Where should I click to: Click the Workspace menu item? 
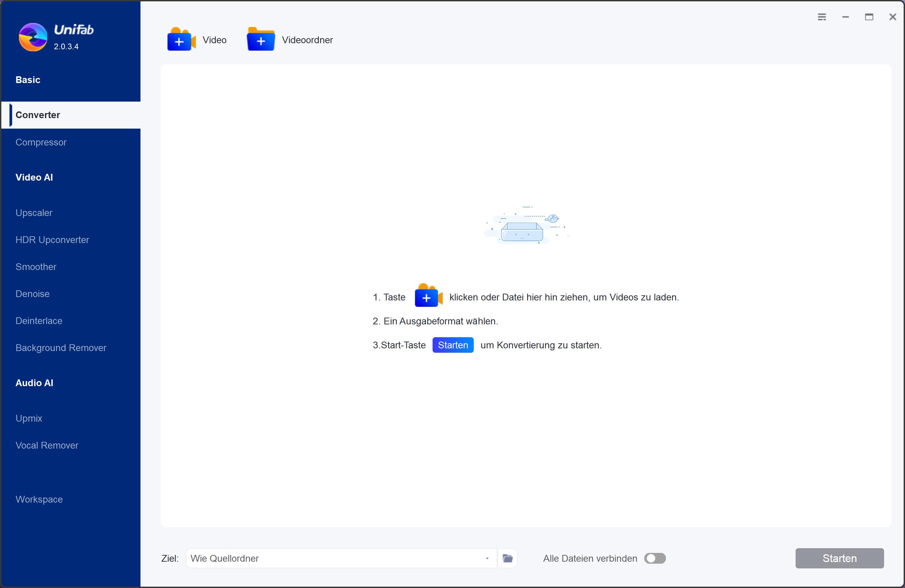click(x=39, y=499)
